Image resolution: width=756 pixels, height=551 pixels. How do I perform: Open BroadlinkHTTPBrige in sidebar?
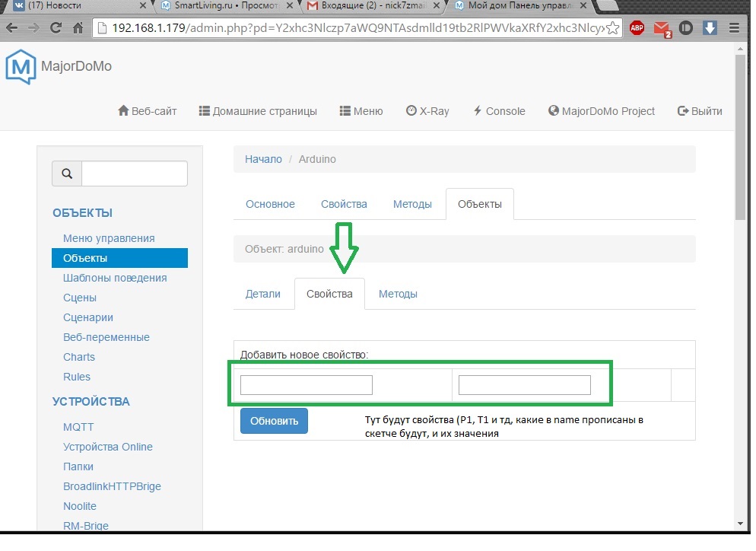[x=112, y=486]
